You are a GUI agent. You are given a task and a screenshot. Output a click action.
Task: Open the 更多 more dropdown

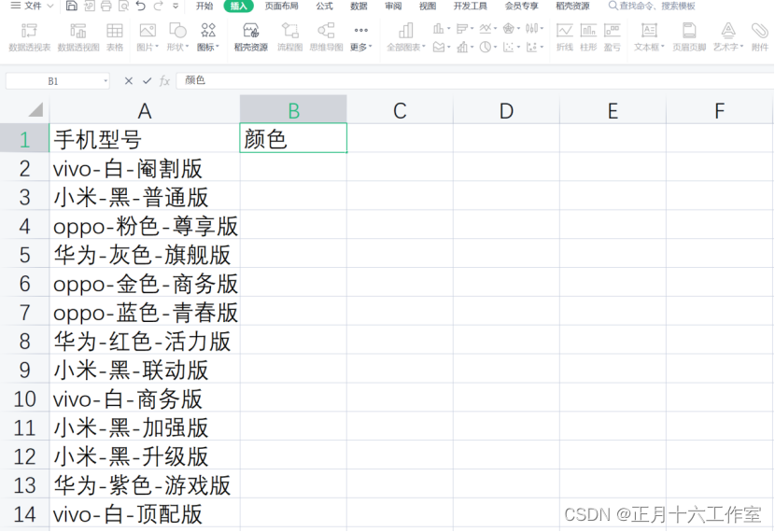coord(360,37)
